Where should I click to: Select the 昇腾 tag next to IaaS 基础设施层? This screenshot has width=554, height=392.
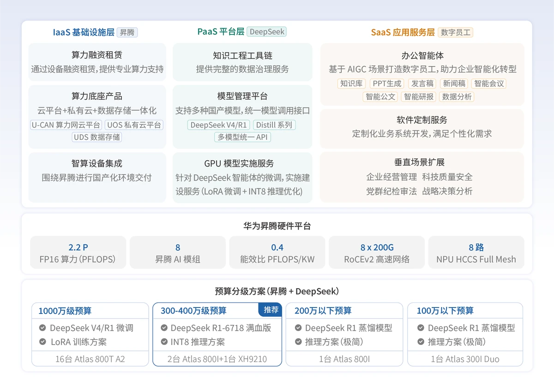127,32
